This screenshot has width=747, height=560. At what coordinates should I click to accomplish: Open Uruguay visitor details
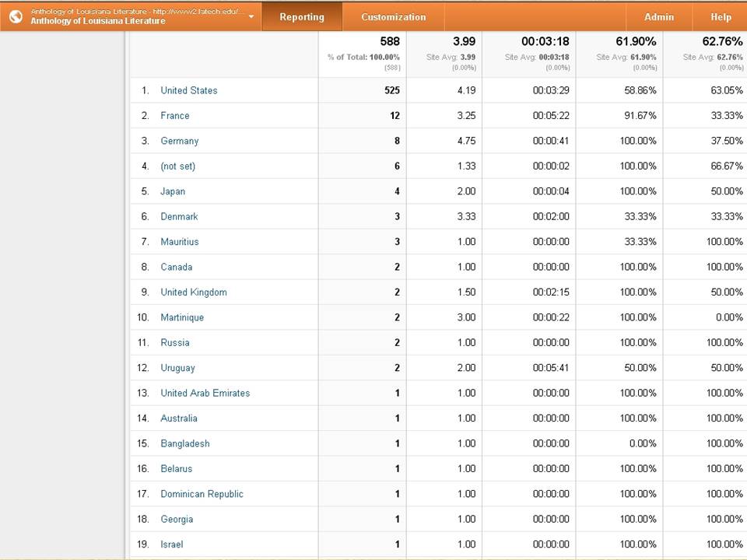click(x=178, y=368)
